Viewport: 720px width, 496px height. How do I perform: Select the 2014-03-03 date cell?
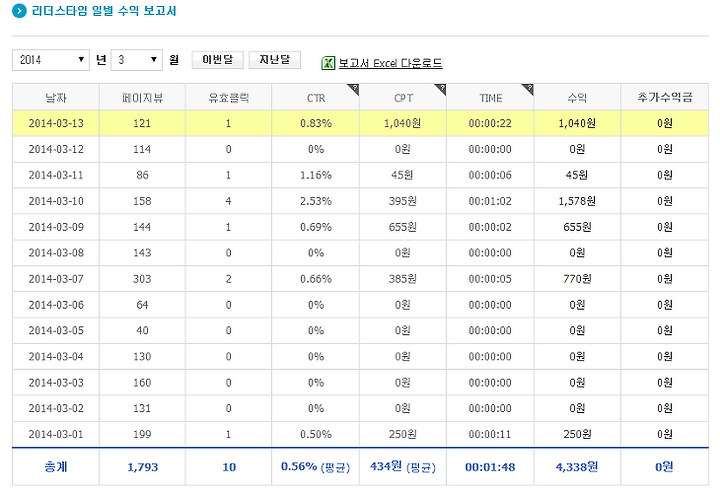(x=56, y=383)
